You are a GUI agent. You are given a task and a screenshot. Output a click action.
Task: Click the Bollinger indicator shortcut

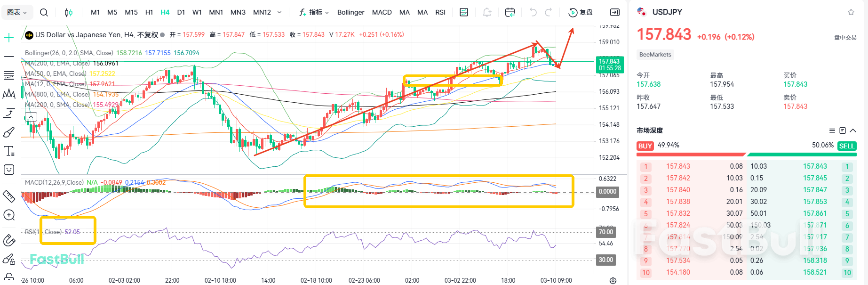pyautogui.click(x=350, y=13)
